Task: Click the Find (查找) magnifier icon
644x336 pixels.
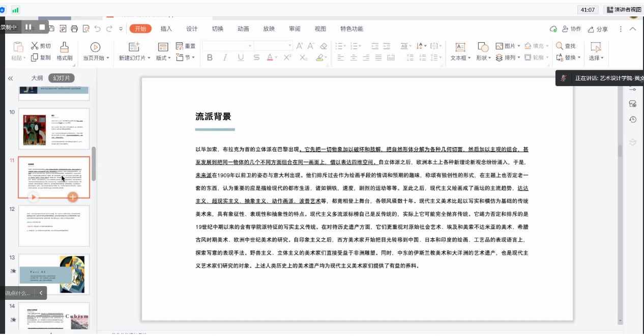Action: click(x=560, y=46)
